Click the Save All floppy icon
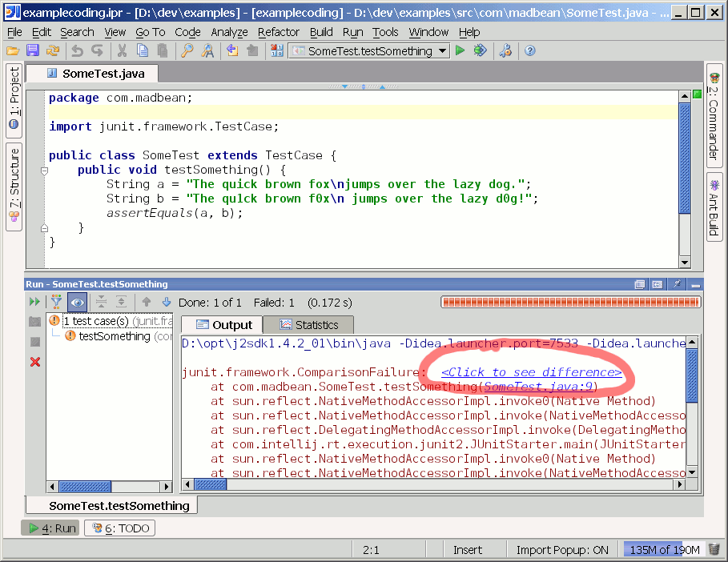 click(33, 50)
